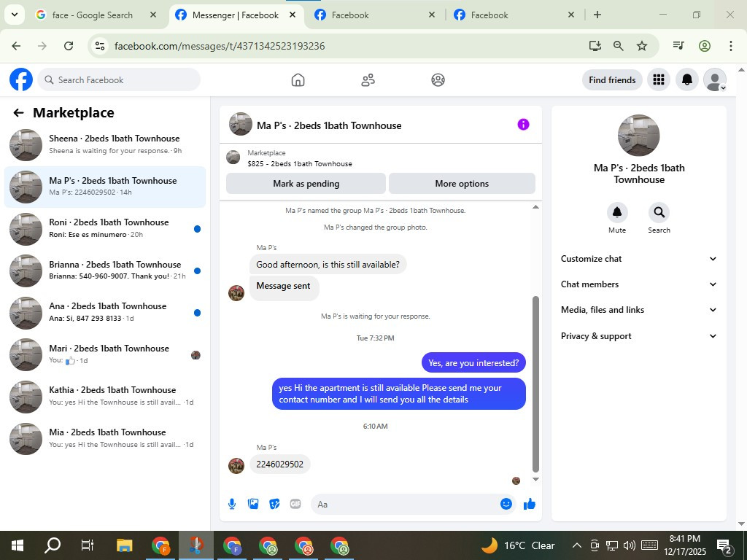Expand Privacy & support section
Viewport: 747px width, 560px height.
point(638,336)
